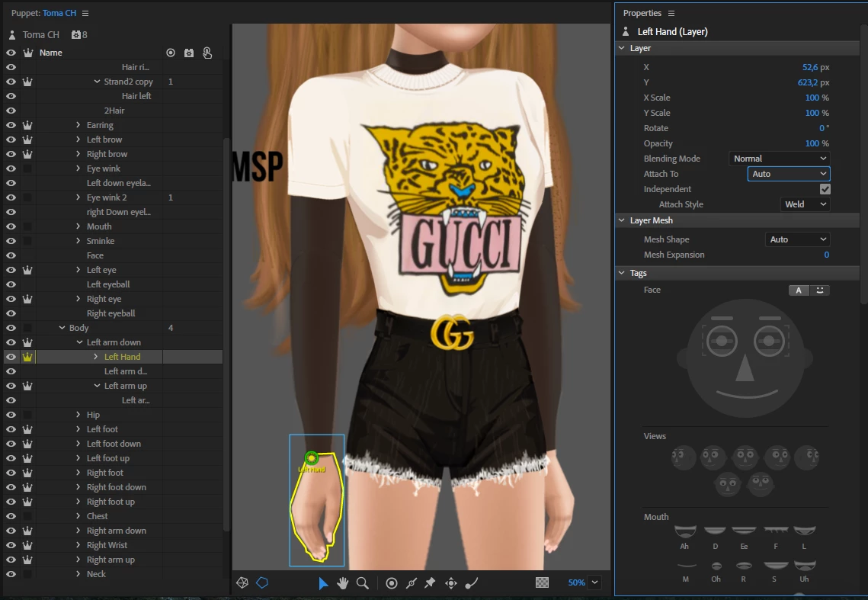Open the Attach Style Weld dropdown
Viewport: 868px width, 600px height.
tap(805, 204)
